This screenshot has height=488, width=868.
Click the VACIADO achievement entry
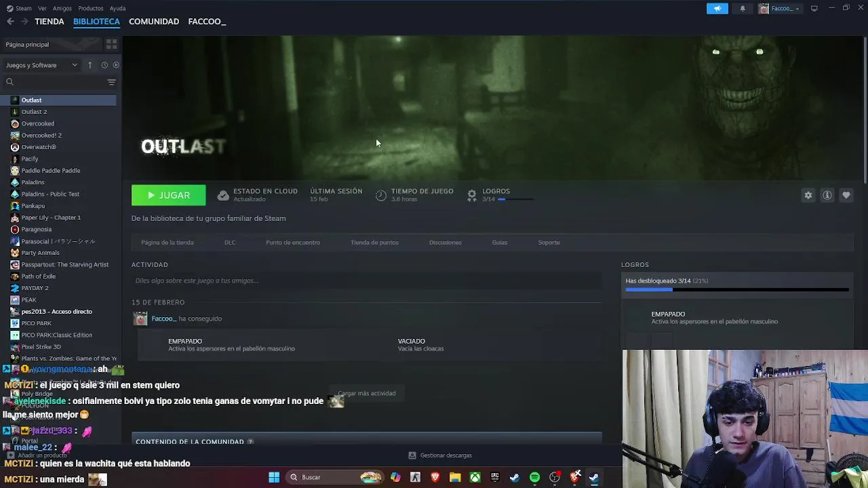(420, 345)
